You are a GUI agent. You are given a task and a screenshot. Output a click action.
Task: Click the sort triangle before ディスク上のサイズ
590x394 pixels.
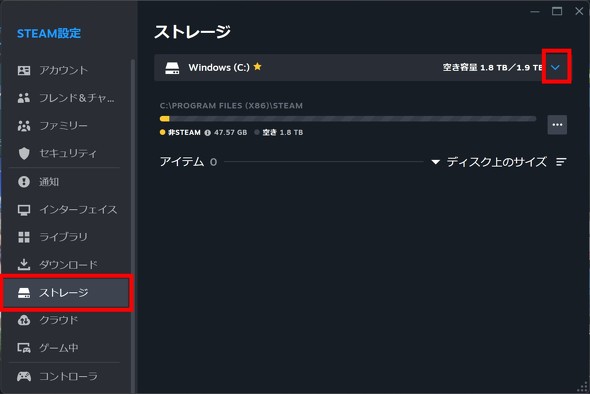436,162
